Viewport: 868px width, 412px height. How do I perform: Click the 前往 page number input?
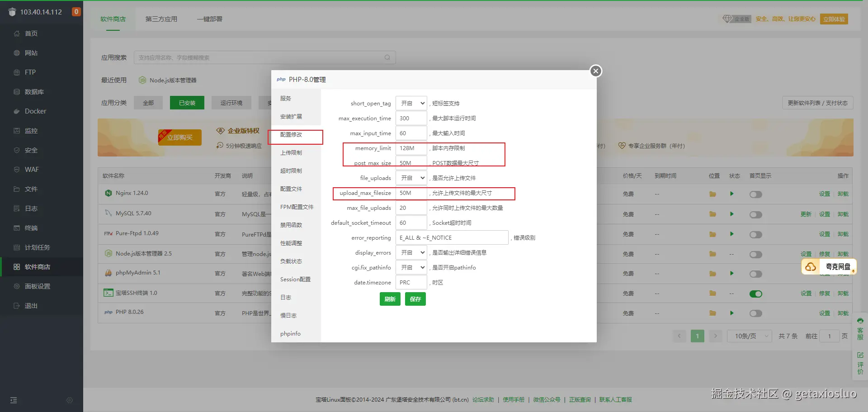tap(830, 336)
